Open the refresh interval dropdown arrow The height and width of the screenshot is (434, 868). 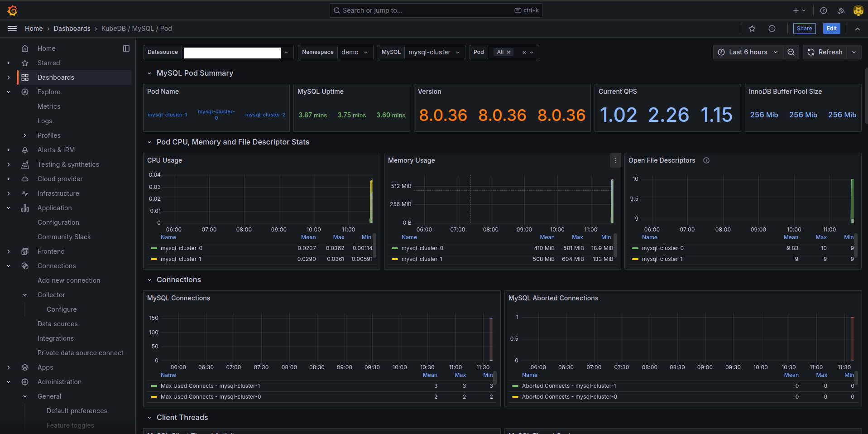854,52
